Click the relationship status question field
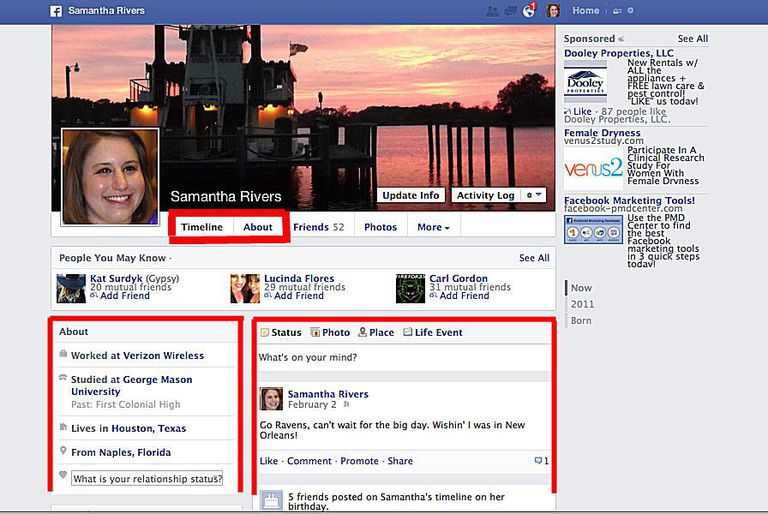This screenshot has width=768, height=514. pyautogui.click(x=147, y=478)
